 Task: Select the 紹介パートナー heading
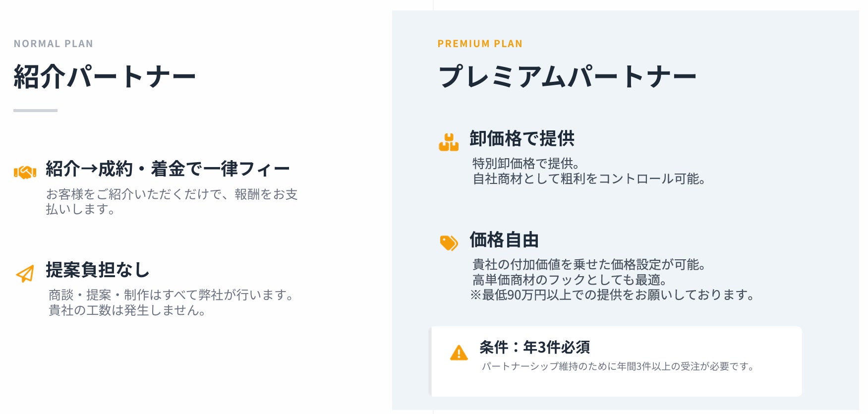(x=105, y=77)
